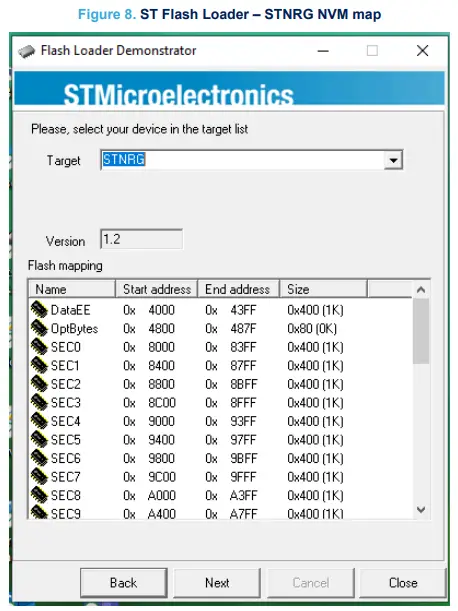This screenshot has height=611, width=458.
Task: Click the SEC6 chip icon
Action: tap(39, 458)
